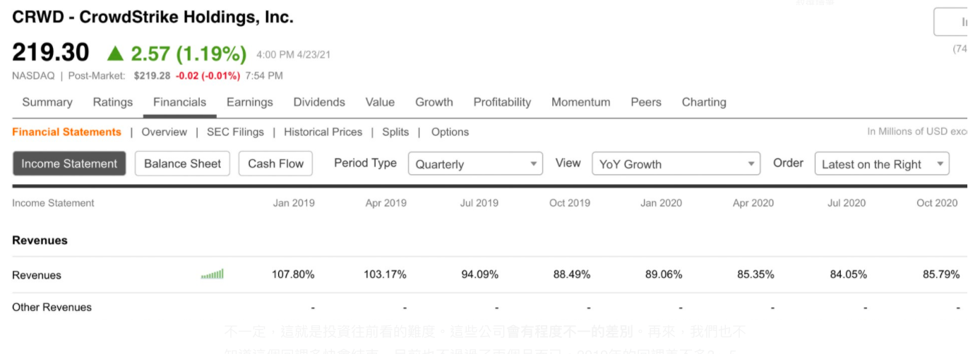Open the Period Type Quarterly dropdown
Image resolution: width=980 pixels, height=354 pixels.
[x=475, y=164]
